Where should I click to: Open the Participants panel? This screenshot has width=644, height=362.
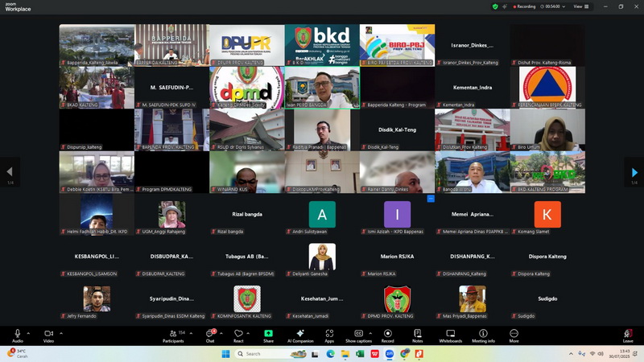(173, 335)
